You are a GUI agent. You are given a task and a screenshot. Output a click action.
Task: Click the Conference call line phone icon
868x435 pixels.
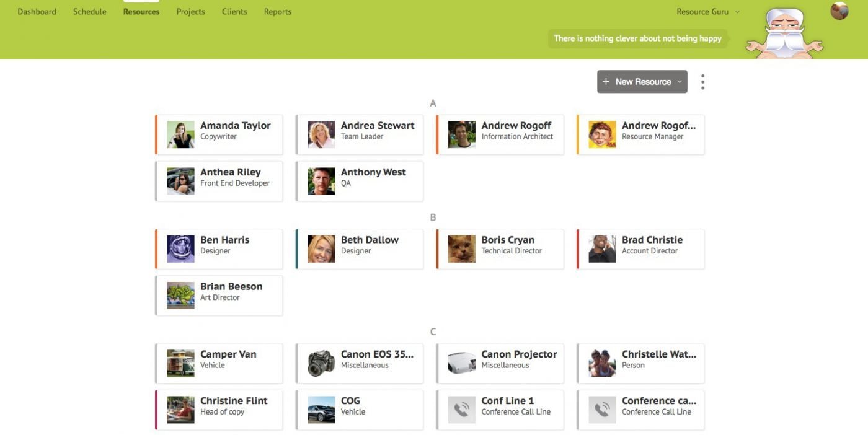pyautogui.click(x=602, y=410)
